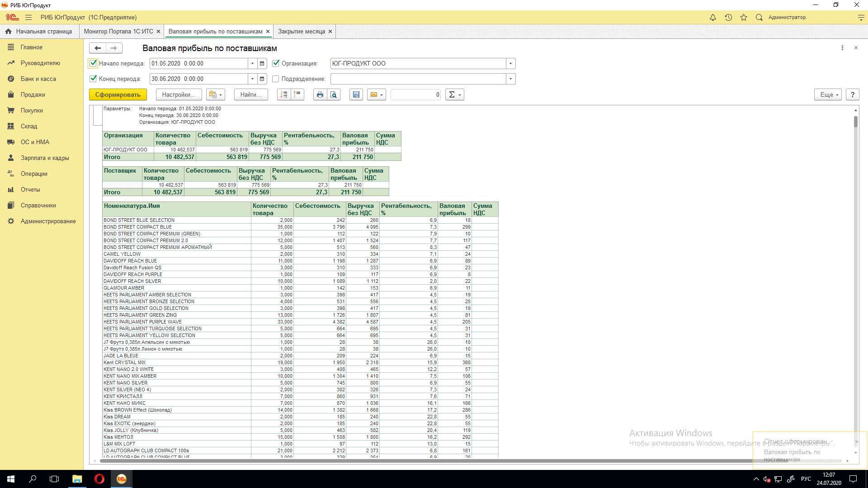Expand all report groups icon
This screenshot has width=868, height=488.
284,94
